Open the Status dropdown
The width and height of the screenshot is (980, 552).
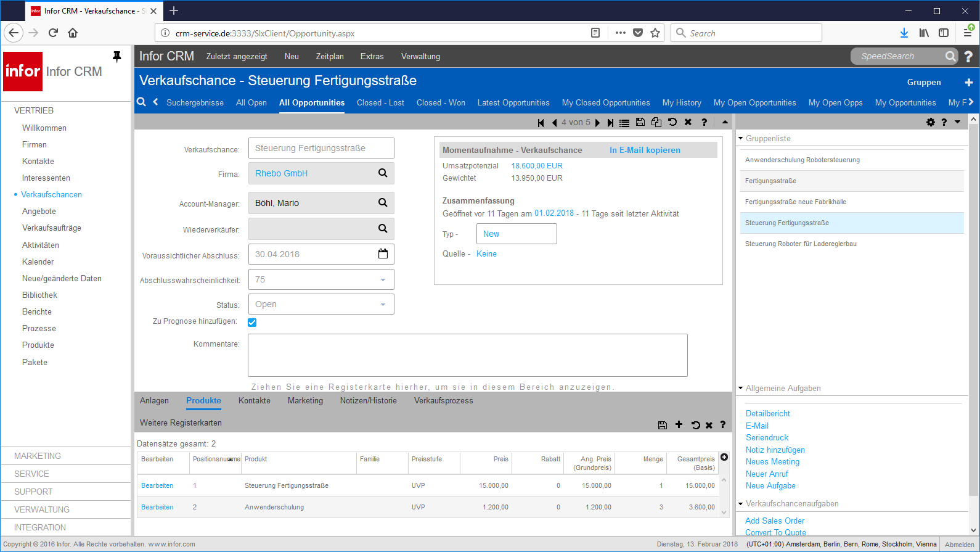383,305
